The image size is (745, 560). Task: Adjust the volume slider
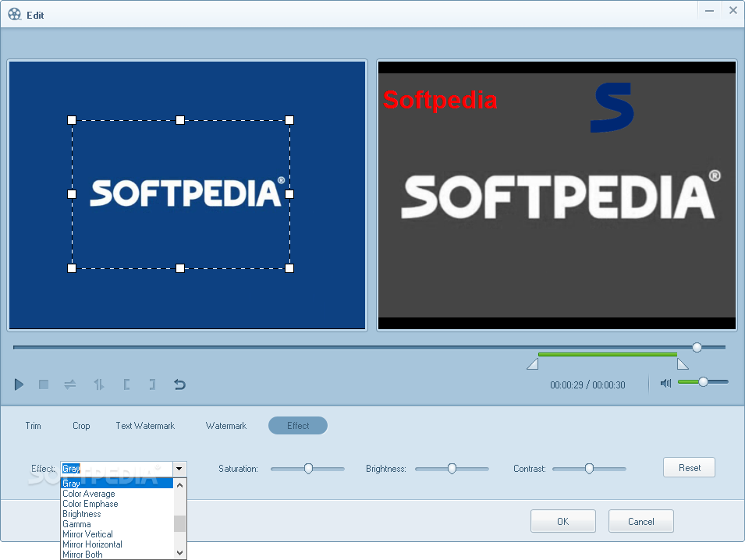[x=703, y=381]
